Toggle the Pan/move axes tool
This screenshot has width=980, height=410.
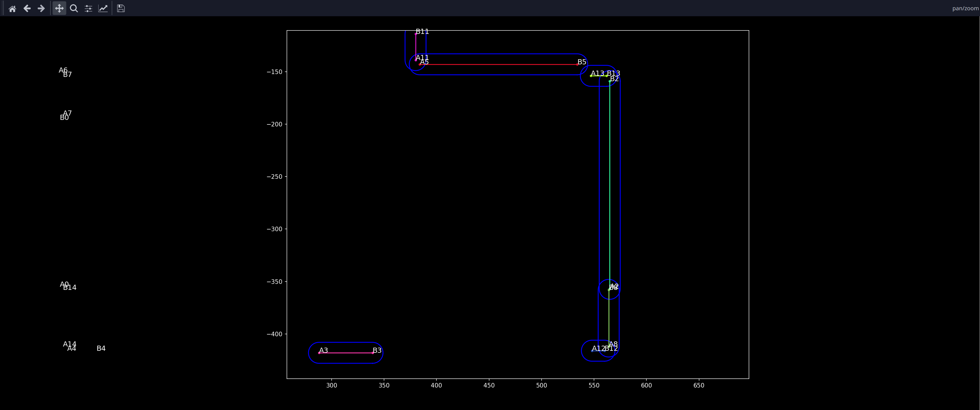[59, 8]
